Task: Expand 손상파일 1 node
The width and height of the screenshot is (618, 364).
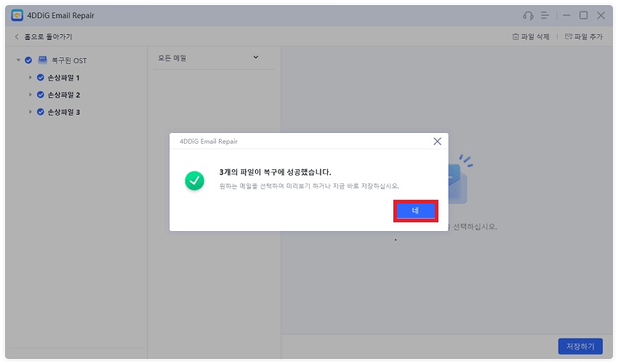Action: coord(30,78)
